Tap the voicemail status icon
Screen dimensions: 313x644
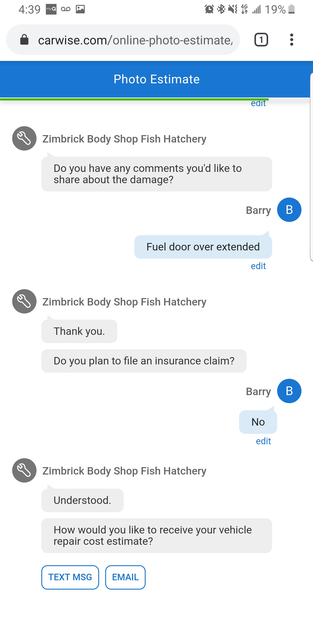pos(66,10)
